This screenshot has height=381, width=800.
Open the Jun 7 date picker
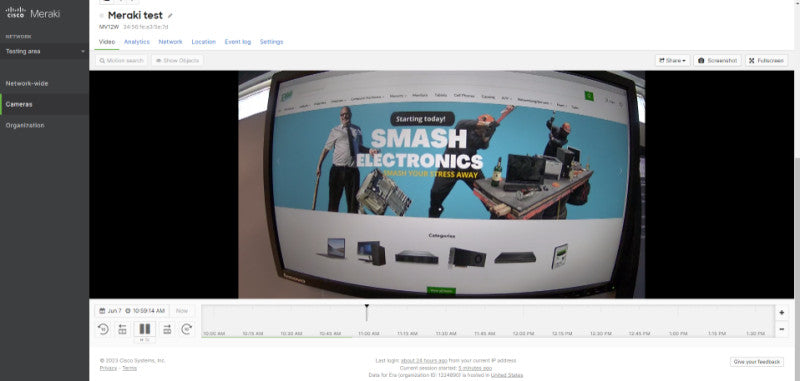pos(110,311)
